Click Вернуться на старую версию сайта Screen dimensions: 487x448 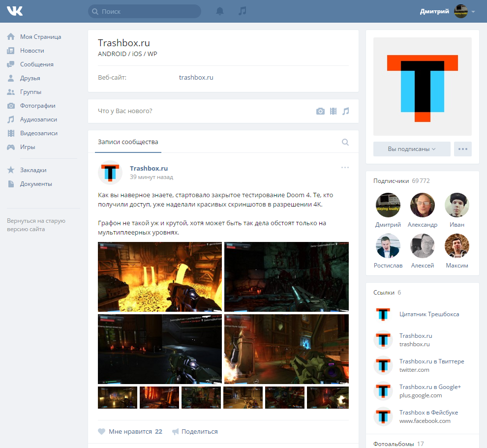[36, 225]
